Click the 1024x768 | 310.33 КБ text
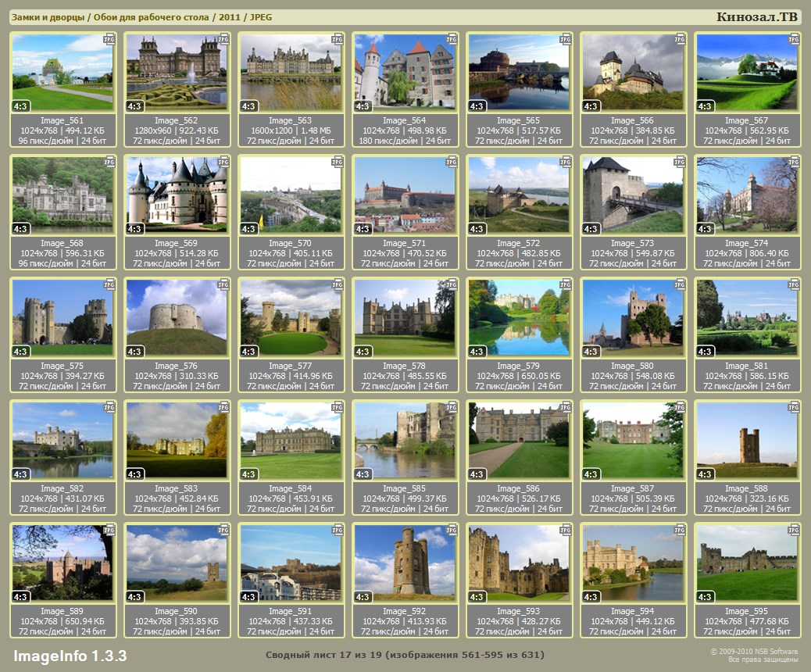 [x=177, y=376]
